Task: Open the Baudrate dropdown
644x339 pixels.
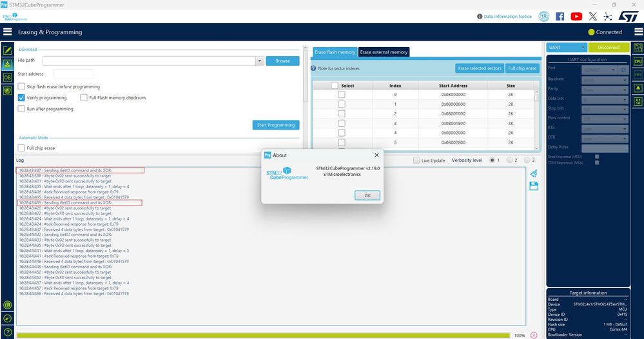Action: click(x=605, y=79)
